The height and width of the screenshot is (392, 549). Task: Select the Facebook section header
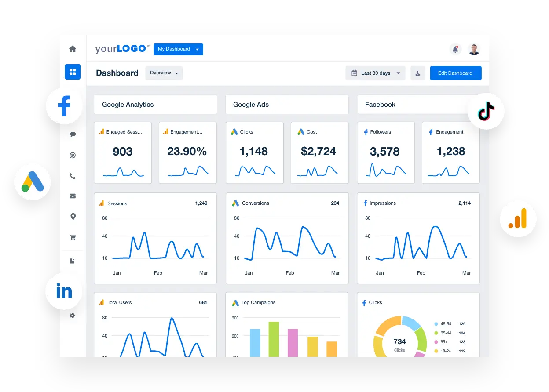click(x=380, y=105)
